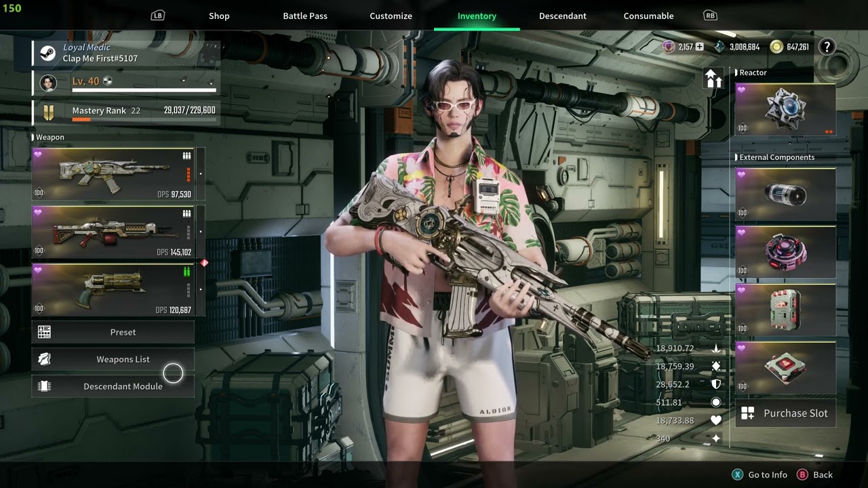Select the red-chip external component above Purchase Slot
Viewport: 868px width, 488px height.
(785, 367)
